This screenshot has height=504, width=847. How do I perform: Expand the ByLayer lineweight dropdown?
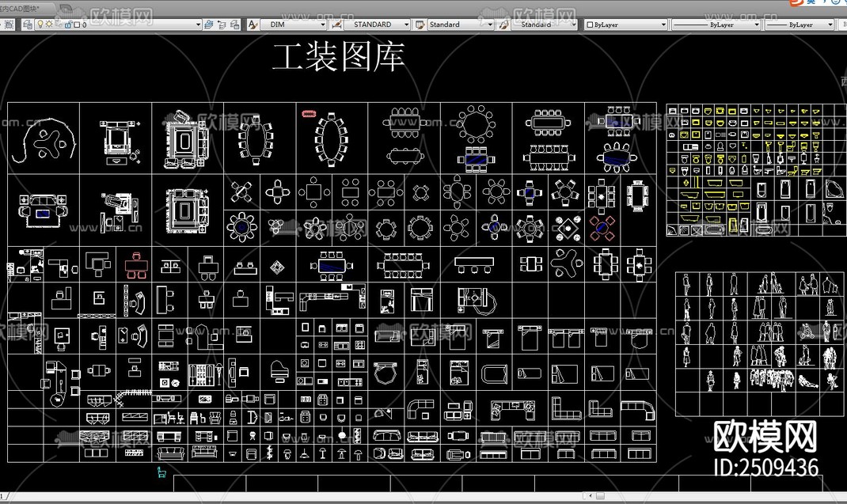(x=830, y=25)
